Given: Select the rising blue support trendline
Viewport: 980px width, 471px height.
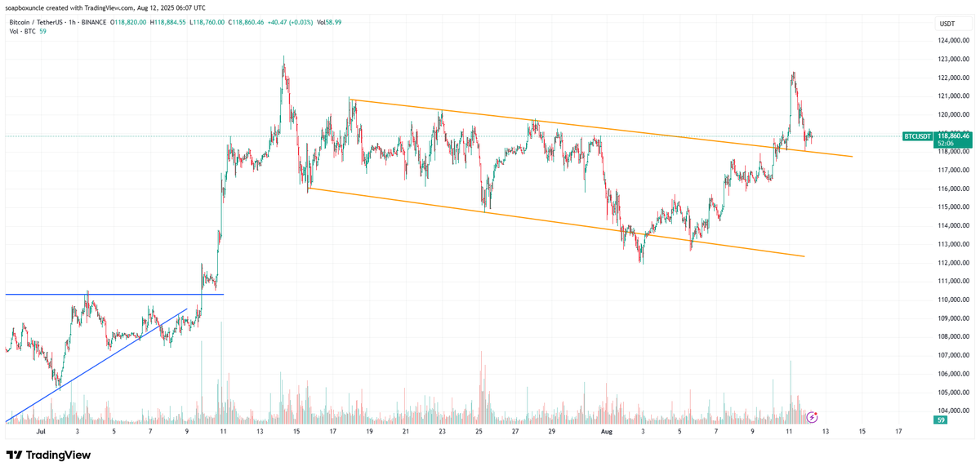Looking at the screenshot, I should click(106, 359).
